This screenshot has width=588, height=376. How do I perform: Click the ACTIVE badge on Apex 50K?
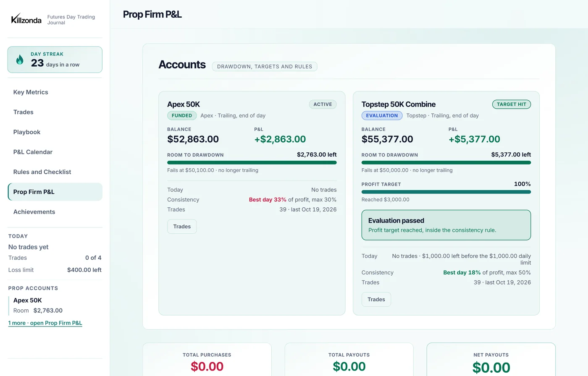coord(323,104)
